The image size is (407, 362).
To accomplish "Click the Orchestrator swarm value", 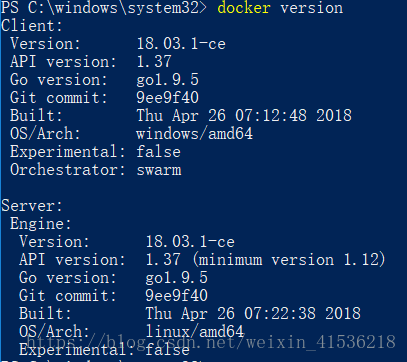I will (x=159, y=170).
